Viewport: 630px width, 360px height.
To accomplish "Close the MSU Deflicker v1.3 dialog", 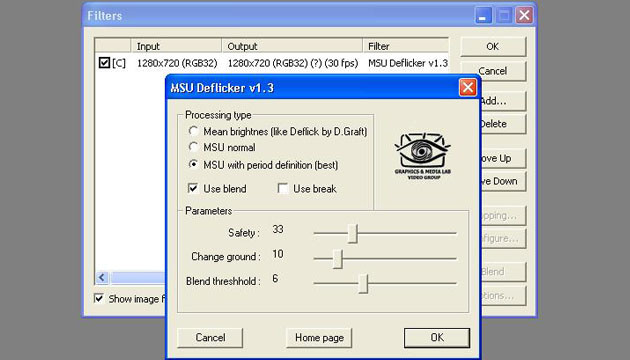I will click(x=468, y=88).
